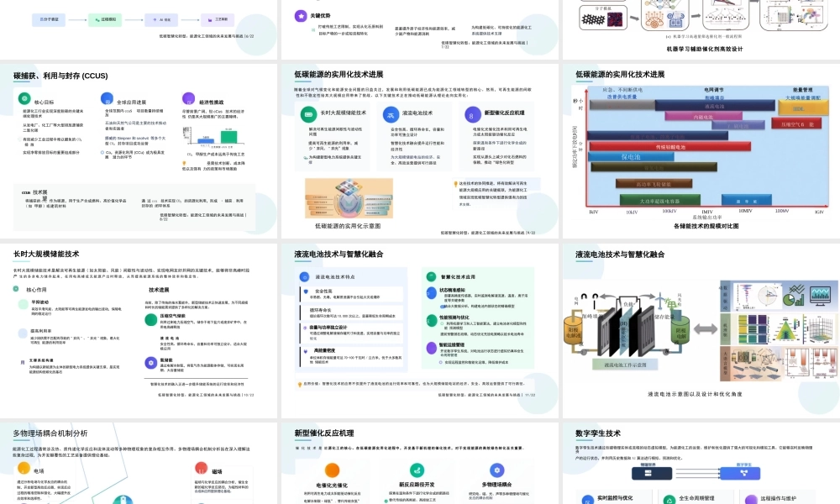Click the caption 液流电池示意图以及设计和优化角度
This screenshot has width=840, height=504.
click(695, 394)
